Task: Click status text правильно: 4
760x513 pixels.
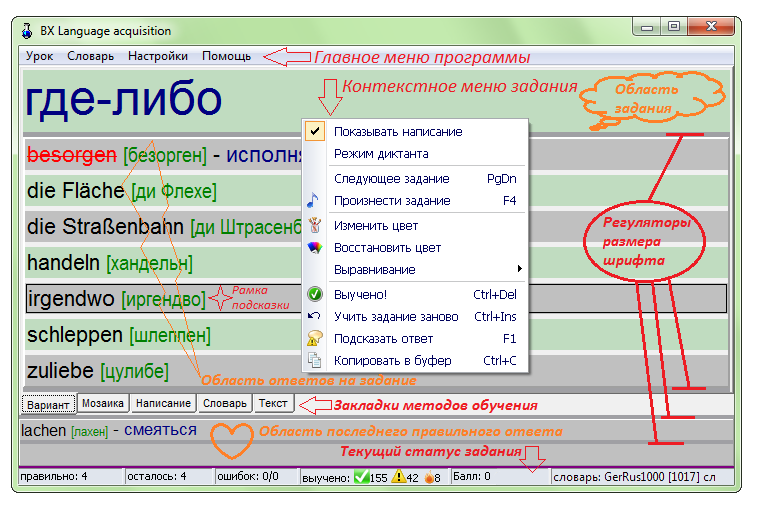Action: (54, 476)
